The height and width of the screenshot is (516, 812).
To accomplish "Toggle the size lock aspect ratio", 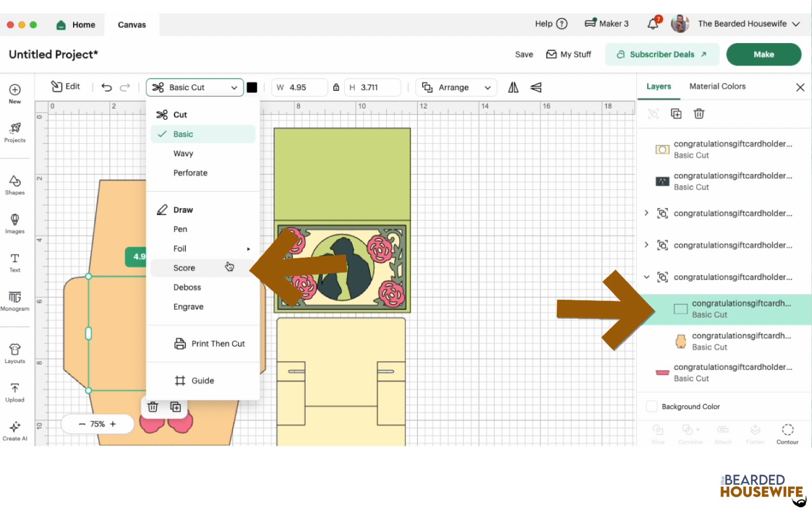I will pyautogui.click(x=336, y=87).
